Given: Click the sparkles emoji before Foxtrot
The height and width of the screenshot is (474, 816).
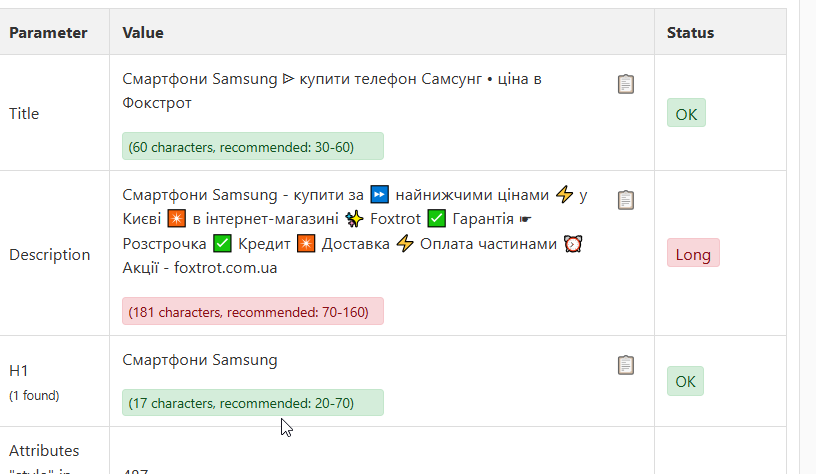Looking at the screenshot, I should 354,219.
